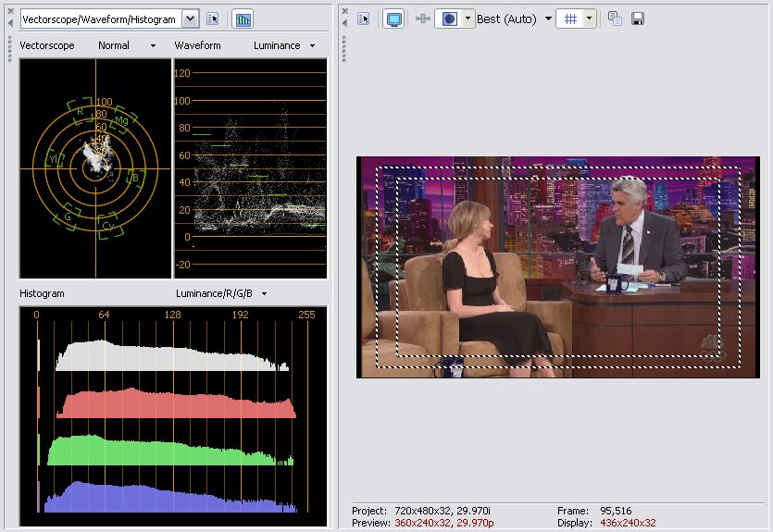Collapse the Video Scopes panel with its arrow
This screenshot has height=532, width=773.
pos(10,23)
